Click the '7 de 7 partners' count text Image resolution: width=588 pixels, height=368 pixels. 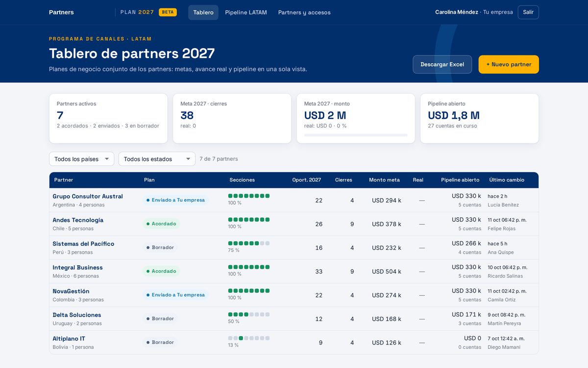(x=219, y=159)
